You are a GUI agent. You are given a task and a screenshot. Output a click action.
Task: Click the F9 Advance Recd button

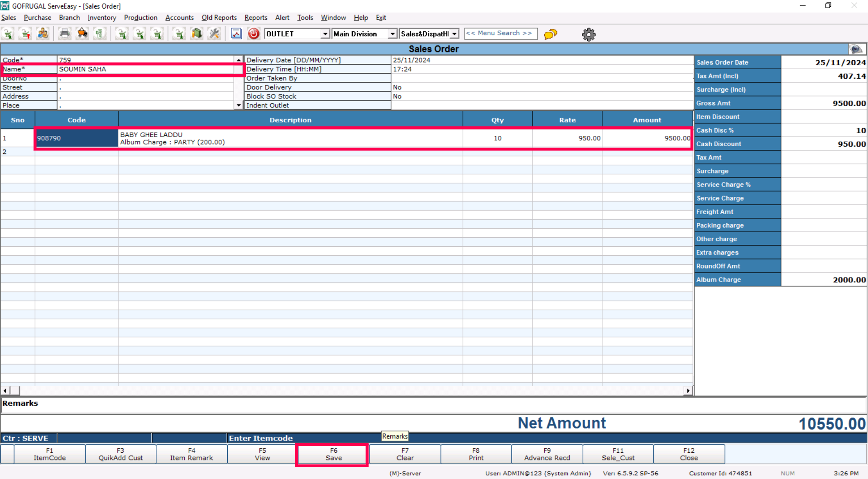547,454
